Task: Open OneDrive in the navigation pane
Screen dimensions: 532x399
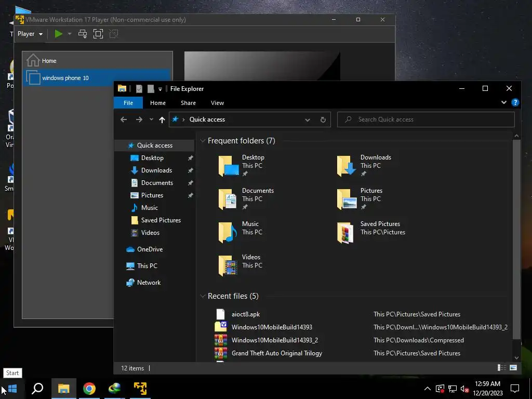Action: click(x=150, y=249)
